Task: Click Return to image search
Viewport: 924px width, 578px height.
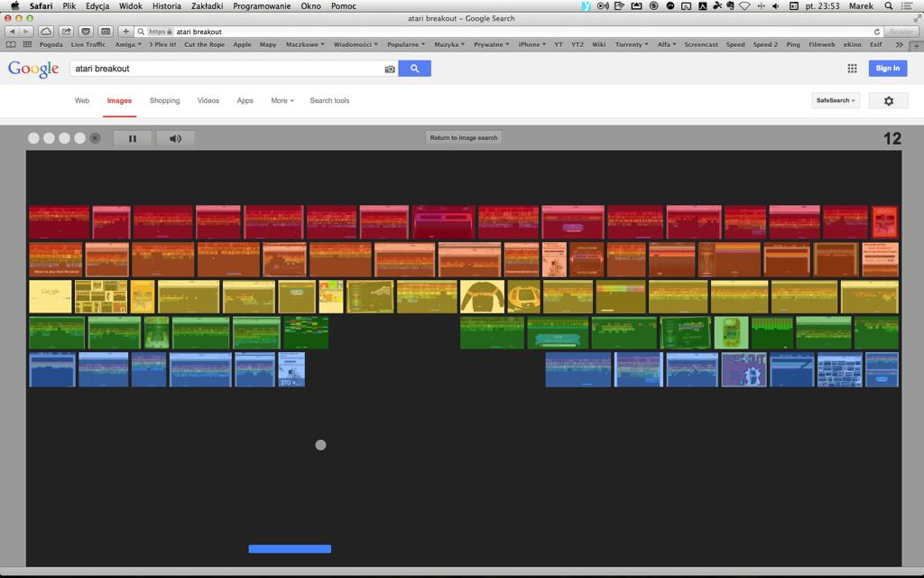Action: click(x=464, y=138)
